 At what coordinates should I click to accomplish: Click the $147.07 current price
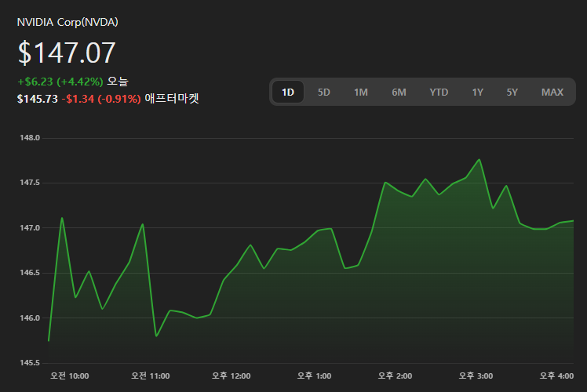[x=67, y=53]
